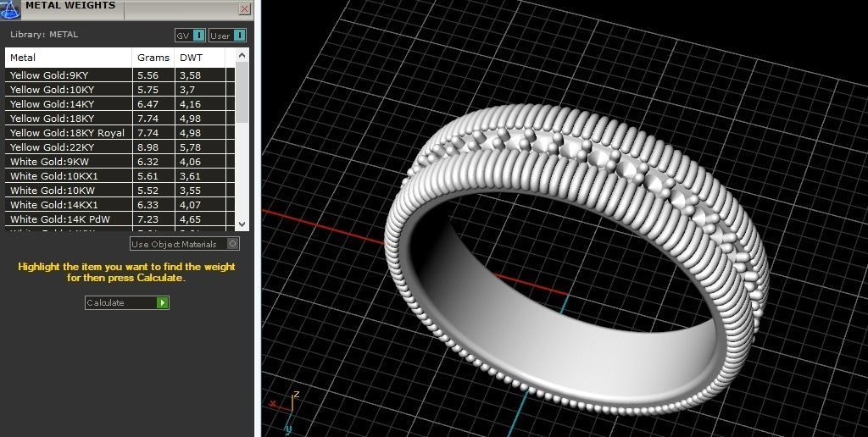Select the White Gold:10KX1 row
This screenshot has width=868, height=437.
(x=120, y=176)
